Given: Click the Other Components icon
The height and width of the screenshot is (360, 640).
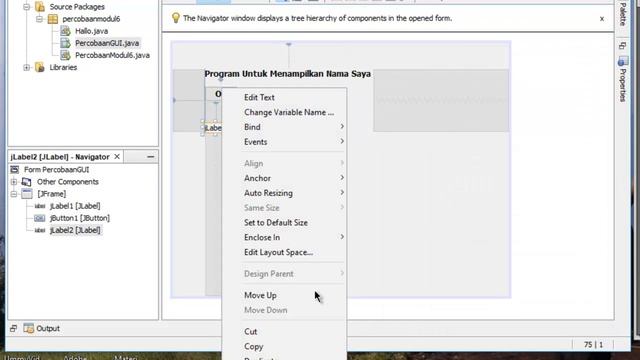Looking at the screenshot, I should (x=27, y=182).
